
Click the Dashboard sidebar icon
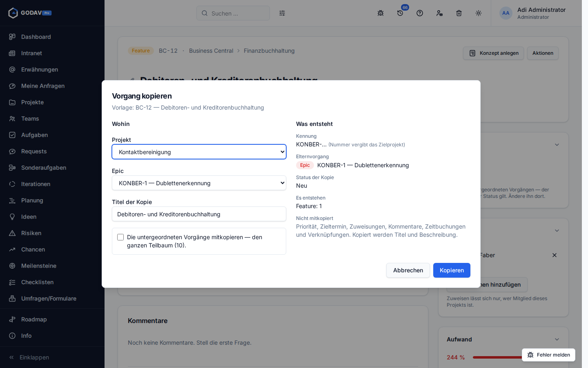tap(12, 37)
